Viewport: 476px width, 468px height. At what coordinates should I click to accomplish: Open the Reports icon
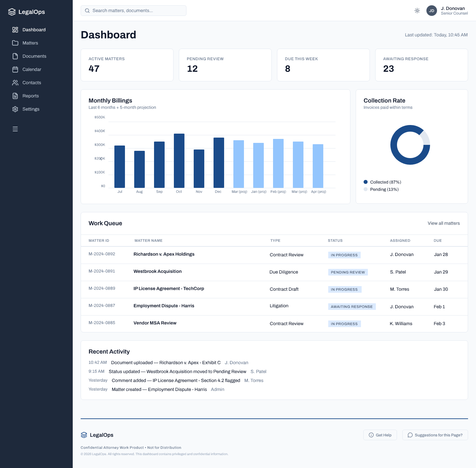click(x=15, y=96)
